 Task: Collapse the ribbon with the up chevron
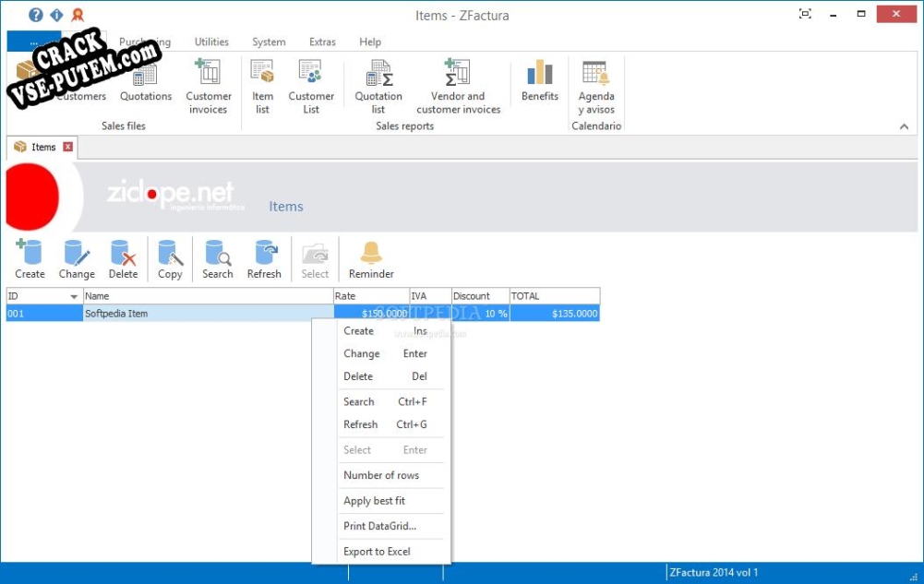coord(904,126)
